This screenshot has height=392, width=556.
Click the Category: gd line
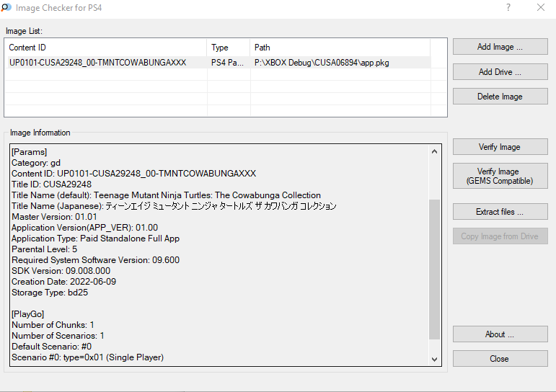pyautogui.click(x=36, y=163)
